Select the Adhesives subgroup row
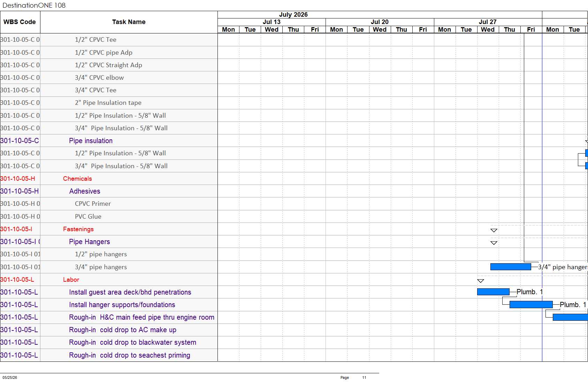The width and height of the screenshot is (588, 382). coord(85,191)
